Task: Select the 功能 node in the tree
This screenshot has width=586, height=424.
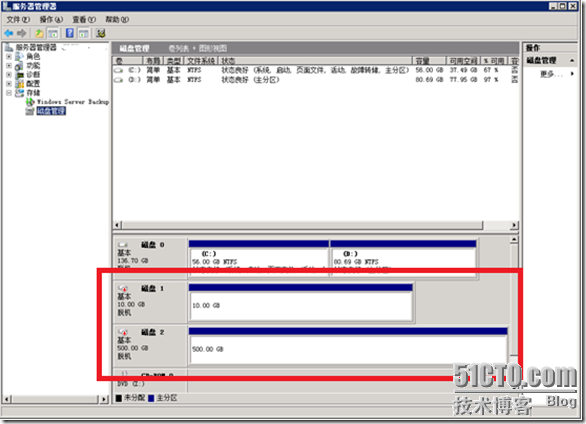Action: point(33,65)
